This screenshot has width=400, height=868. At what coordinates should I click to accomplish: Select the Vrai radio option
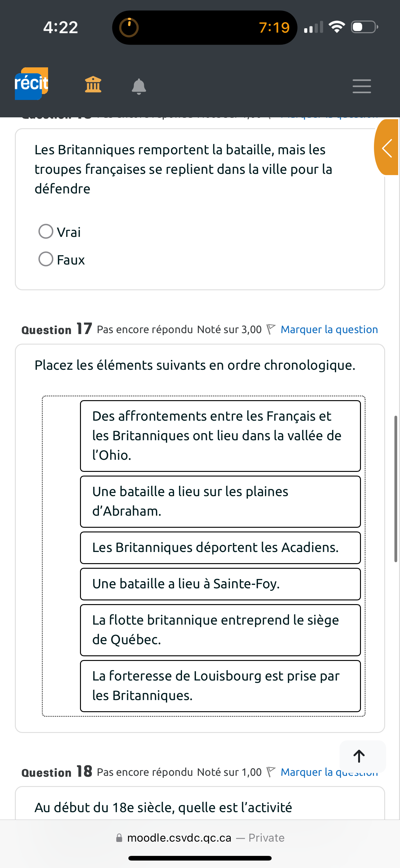(46, 232)
